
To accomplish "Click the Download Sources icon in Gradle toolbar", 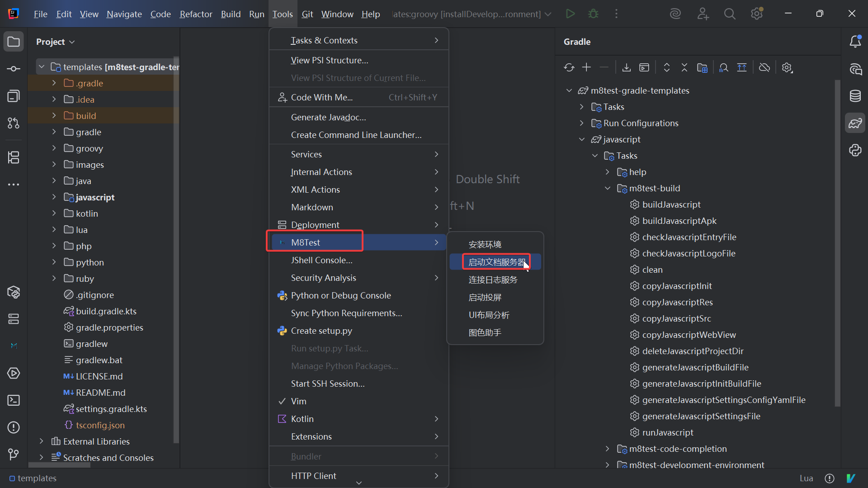I will click(626, 68).
